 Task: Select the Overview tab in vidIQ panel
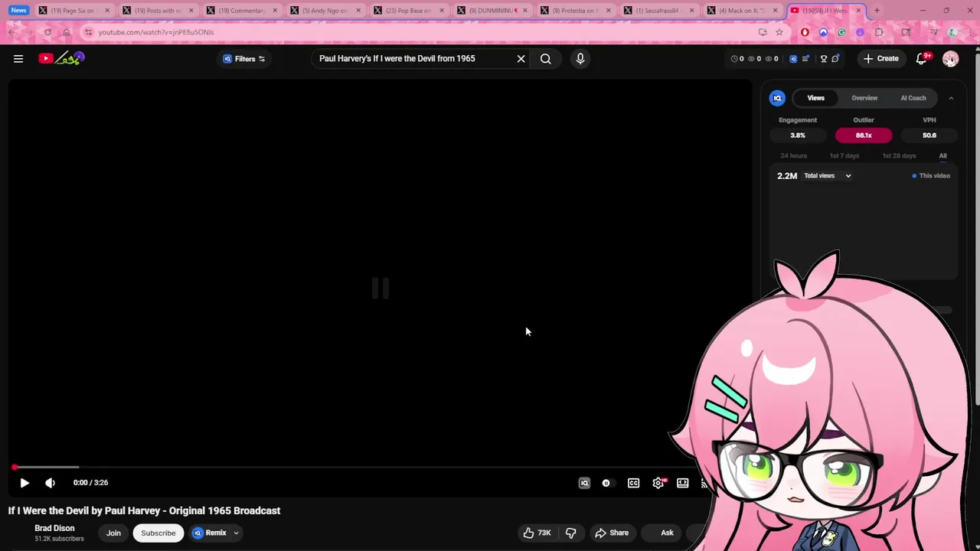pos(864,98)
